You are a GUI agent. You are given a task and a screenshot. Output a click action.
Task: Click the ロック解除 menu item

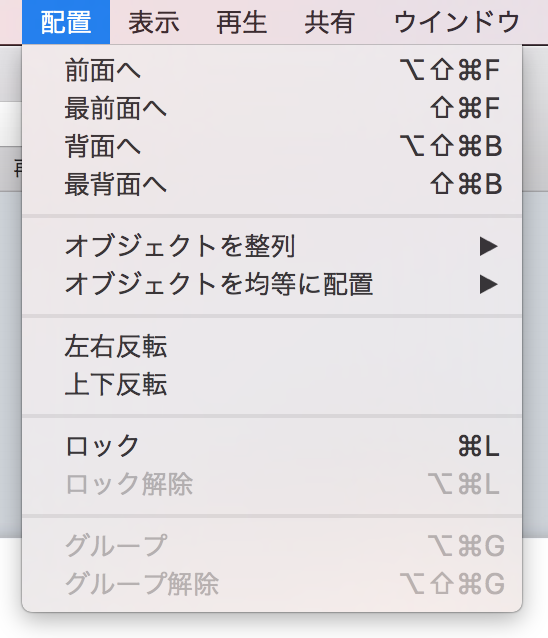(272, 484)
